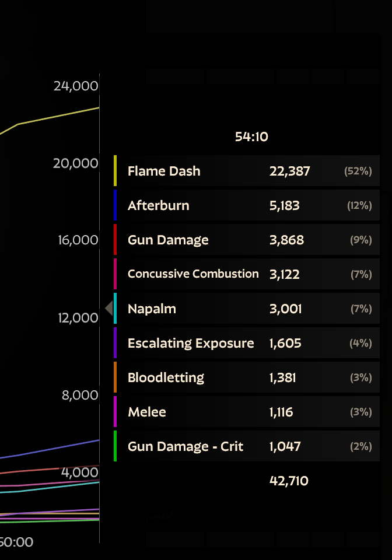Click the Napalm legend row
The image size is (392, 560).
click(247, 308)
